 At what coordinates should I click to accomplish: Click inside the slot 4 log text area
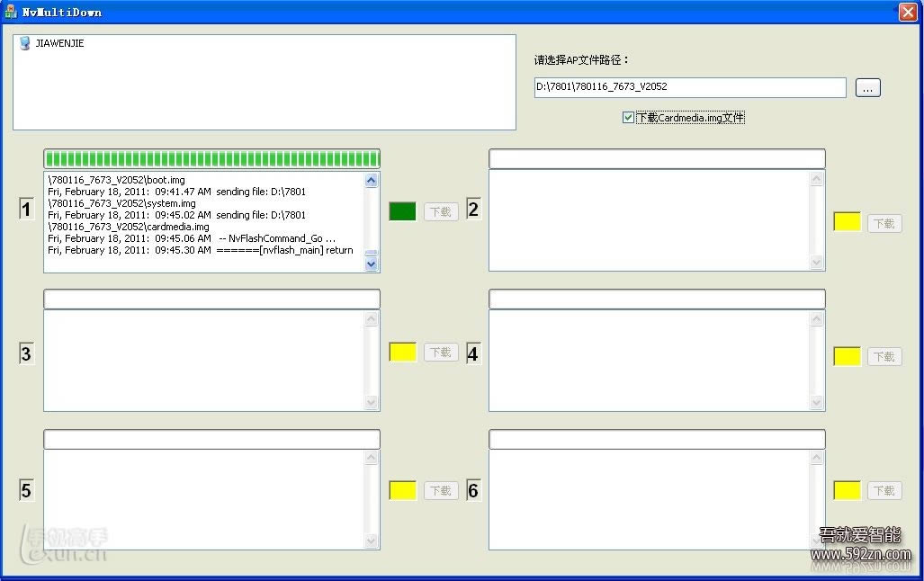click(x=650, y=360)
